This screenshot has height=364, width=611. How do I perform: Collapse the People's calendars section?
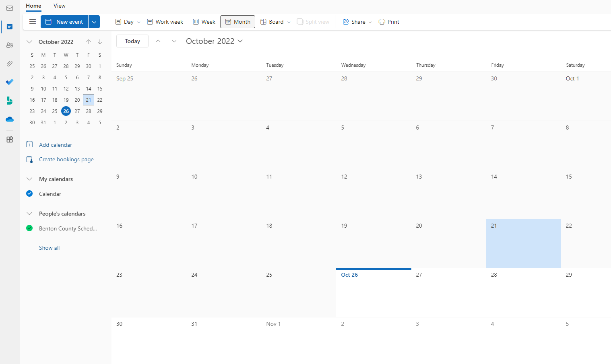coord(29,214)
